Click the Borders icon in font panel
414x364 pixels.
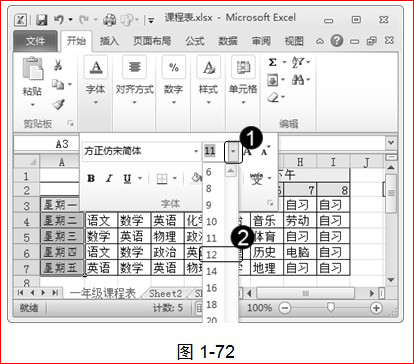point(162,179)
